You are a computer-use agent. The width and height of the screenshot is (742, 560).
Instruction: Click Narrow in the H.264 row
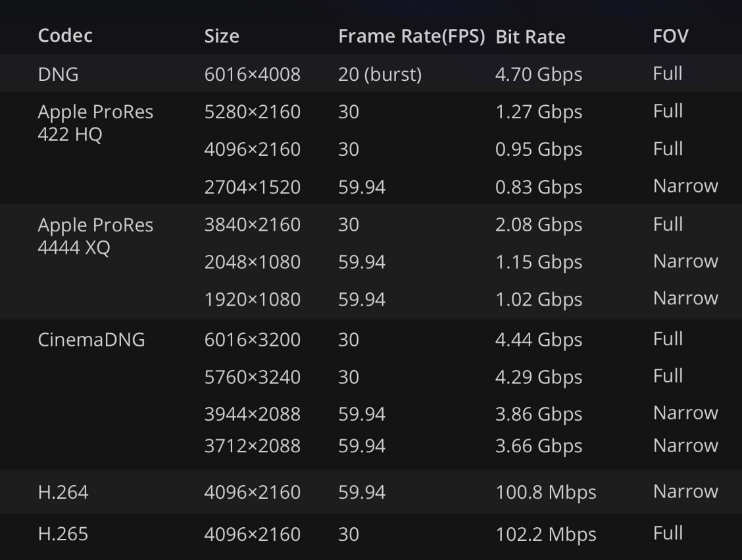tap(685, 492)
